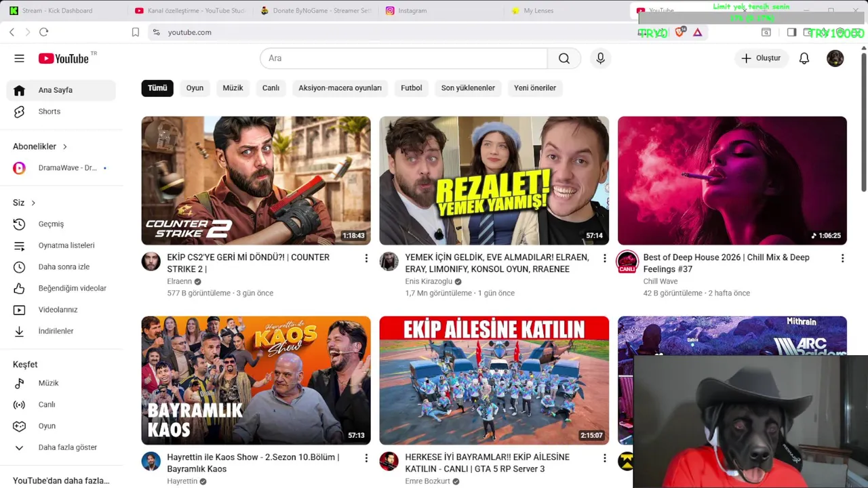Click the Emre Bozkurt channel avatar

coord(389,462)
